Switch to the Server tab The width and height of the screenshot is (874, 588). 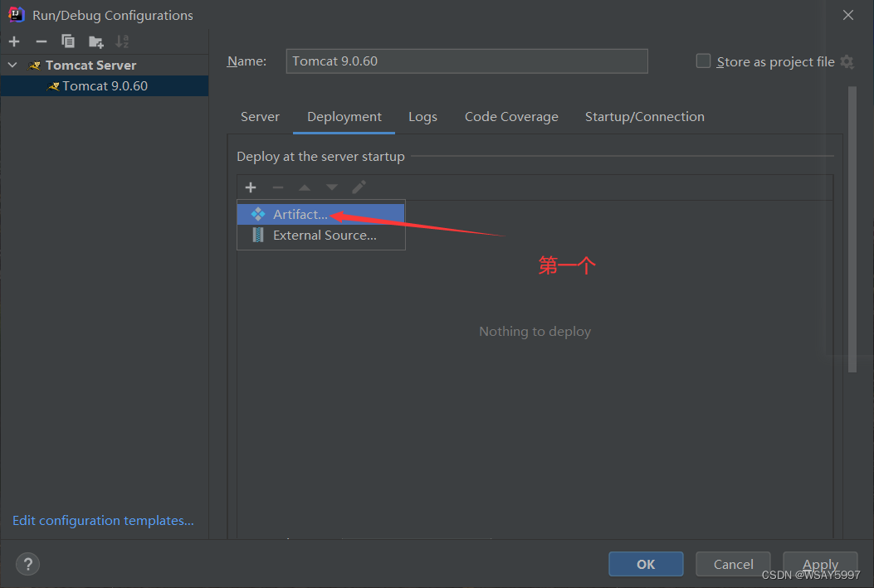click(x=260, y=117)
